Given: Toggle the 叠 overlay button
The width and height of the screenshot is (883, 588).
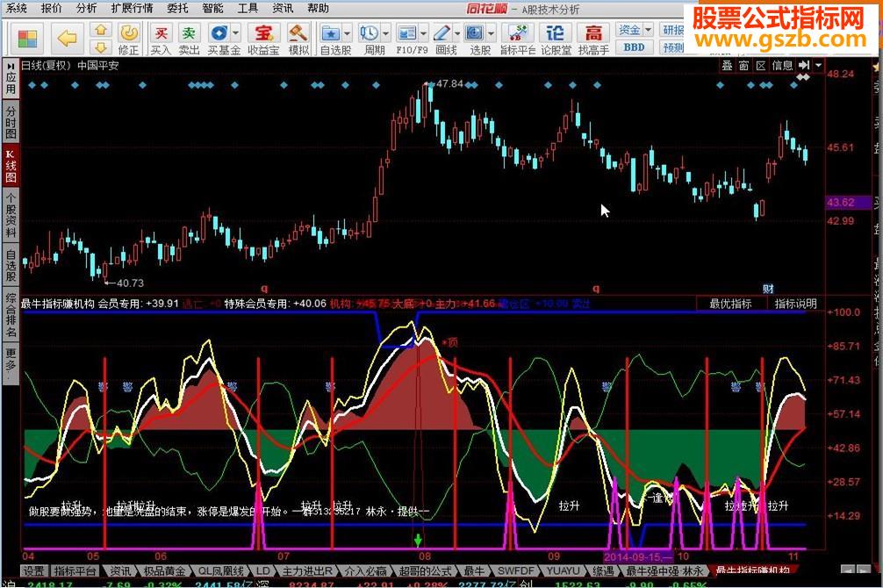Looking at the screenshot, I should [727, 65].
